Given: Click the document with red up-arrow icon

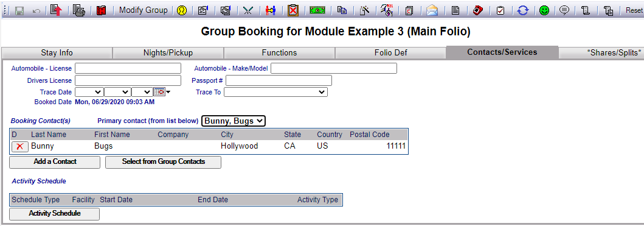Looking at the screenshot, I should pyautogui.click(x=57, y=10).
